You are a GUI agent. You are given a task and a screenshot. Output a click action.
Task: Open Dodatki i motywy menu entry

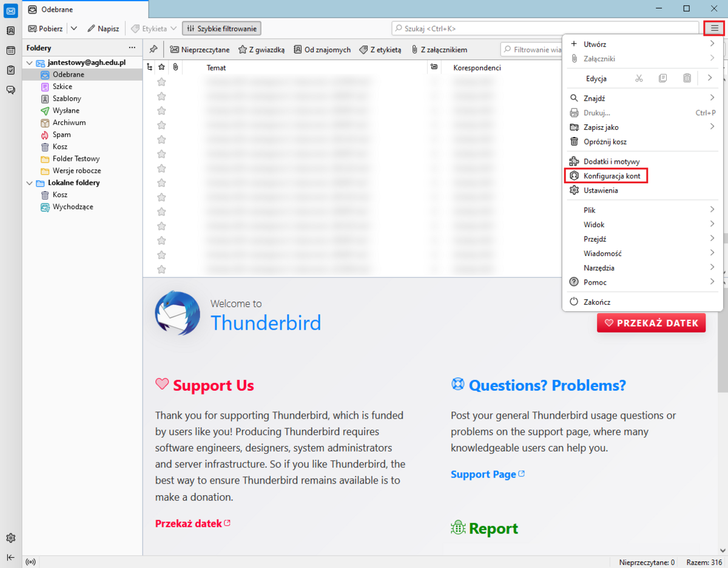[x=611, y=161]
